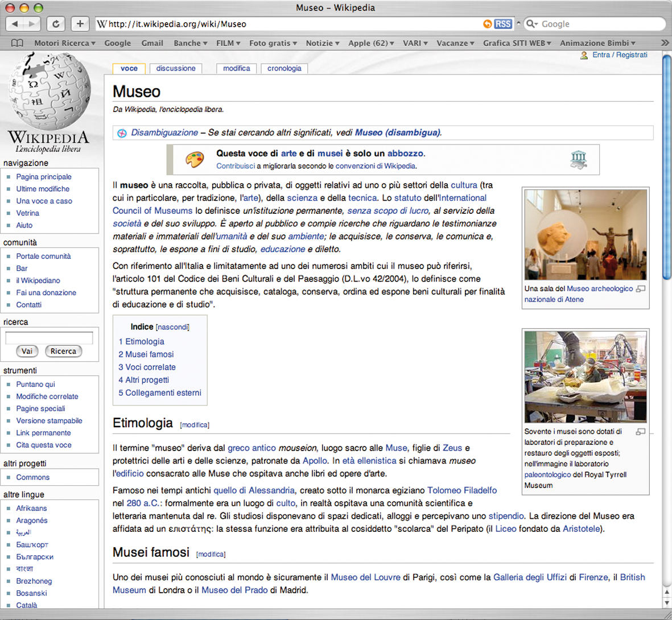Click the disambiguation icon
The height and width of the screenshot is (620, 672).
(122, 133)
